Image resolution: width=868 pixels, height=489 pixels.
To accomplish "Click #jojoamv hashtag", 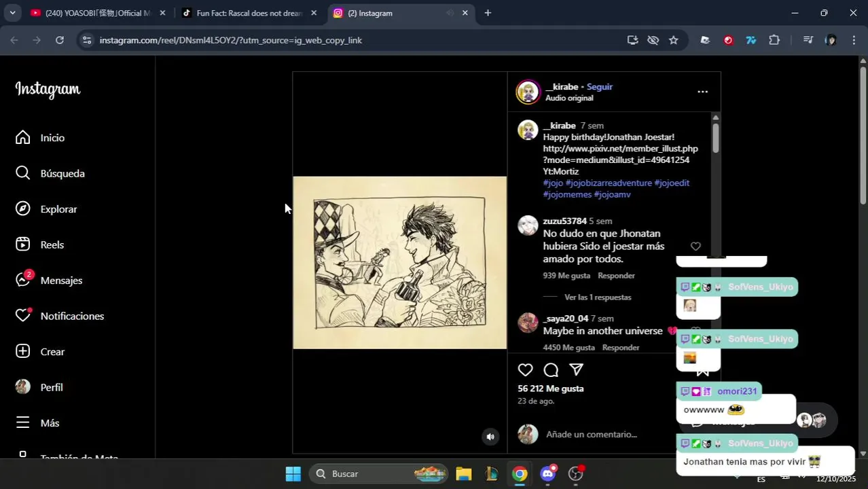I will coord(612,194).
